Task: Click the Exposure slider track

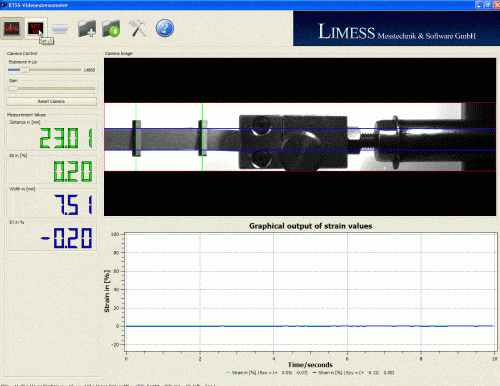Action: click(x=44, y=70)
